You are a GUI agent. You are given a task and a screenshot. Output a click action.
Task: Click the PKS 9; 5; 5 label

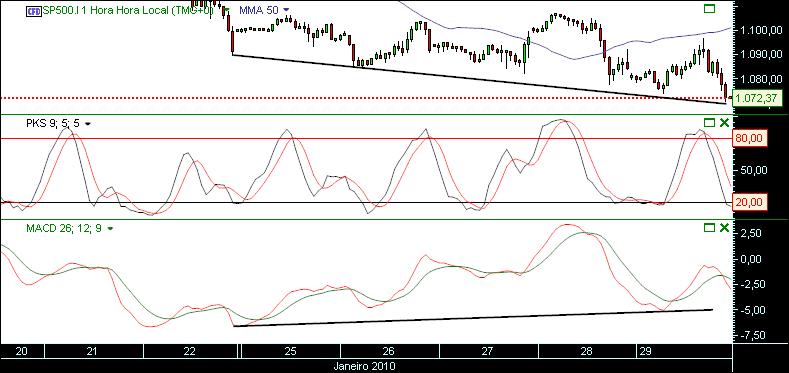click(x=54, y=124)
